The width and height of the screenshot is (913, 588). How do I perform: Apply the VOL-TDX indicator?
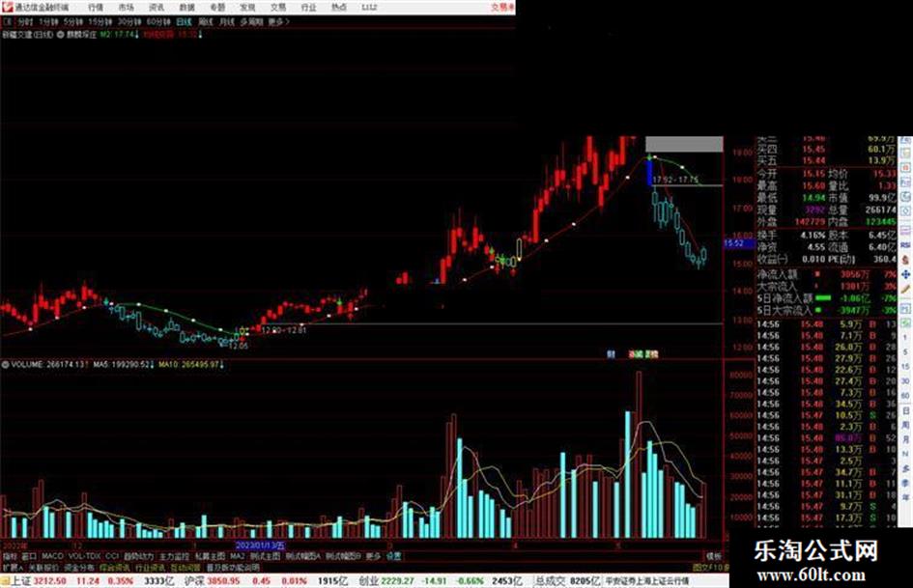pyautogui.click(x=84, y=556)
